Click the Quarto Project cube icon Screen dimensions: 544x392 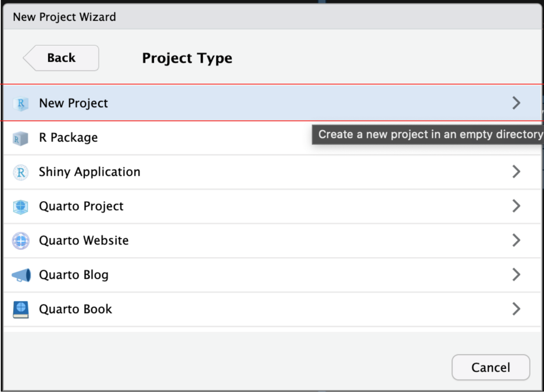tap(20, 207)
